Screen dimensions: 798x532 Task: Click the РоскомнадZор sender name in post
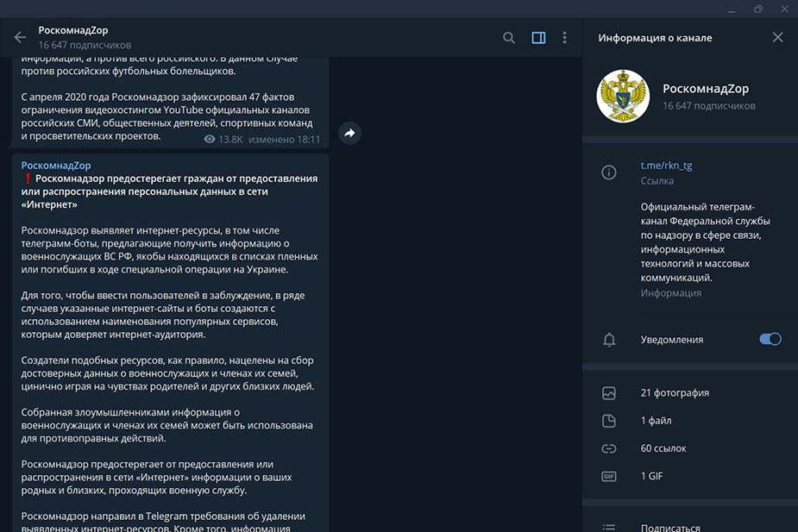(56, 166)
